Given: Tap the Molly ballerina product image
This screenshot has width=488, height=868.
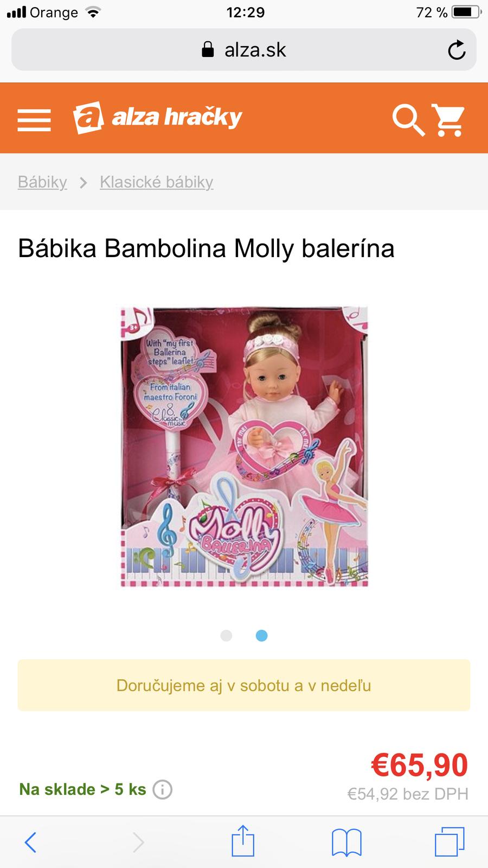Looking at the screenshot, I should pyautogui.click(x=244, y=446).
